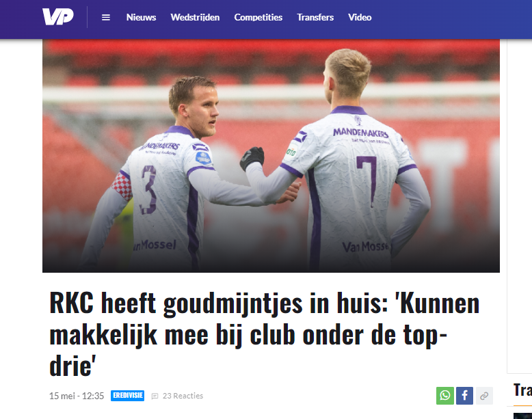
Task: Click the comments speech bubble icon
Action: point(155,396)
